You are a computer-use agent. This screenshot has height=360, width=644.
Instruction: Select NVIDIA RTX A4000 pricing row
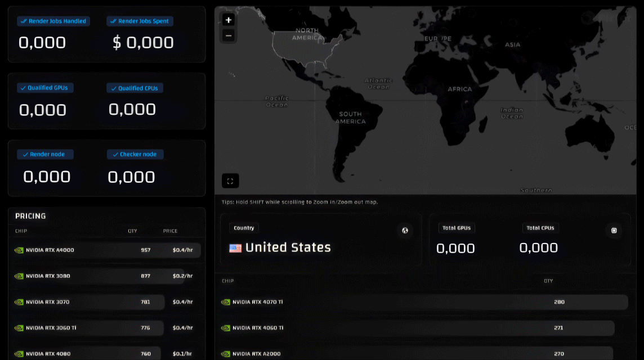point(107,250)
